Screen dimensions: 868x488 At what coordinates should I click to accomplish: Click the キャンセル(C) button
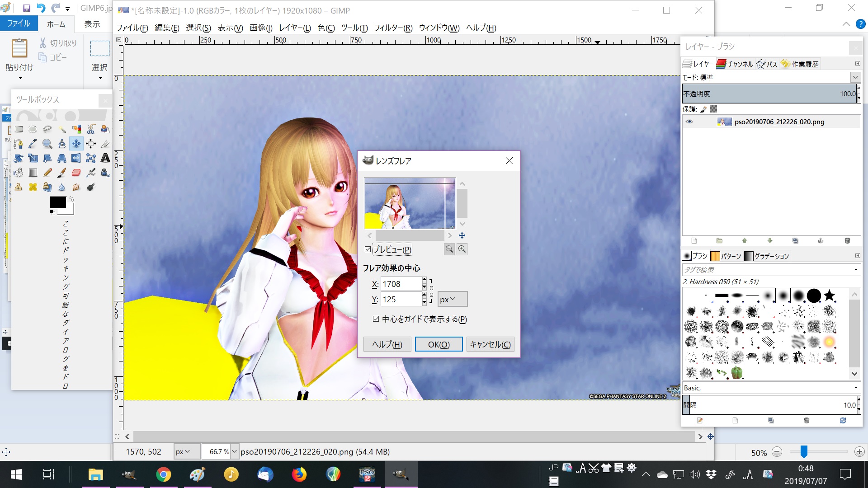coord(490,344)
